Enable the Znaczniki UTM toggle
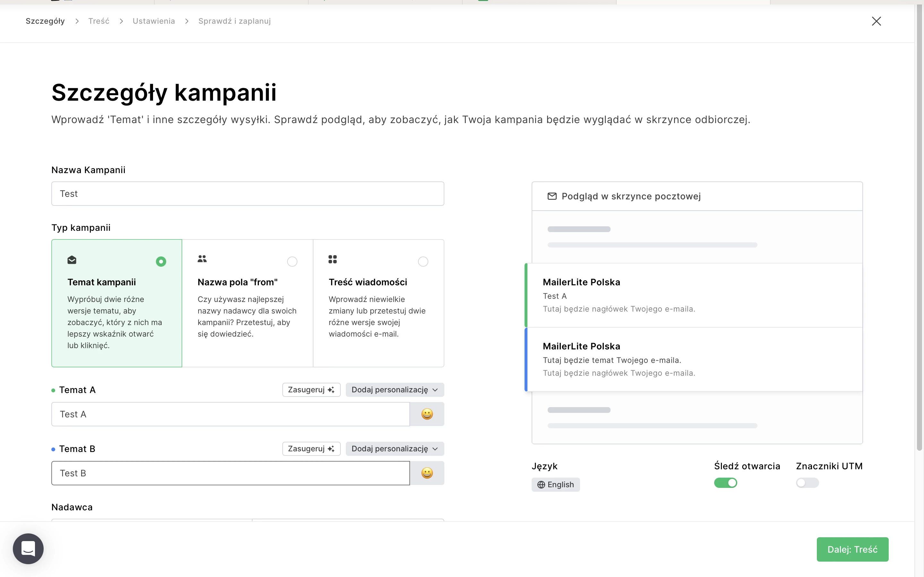 [807, 483]
